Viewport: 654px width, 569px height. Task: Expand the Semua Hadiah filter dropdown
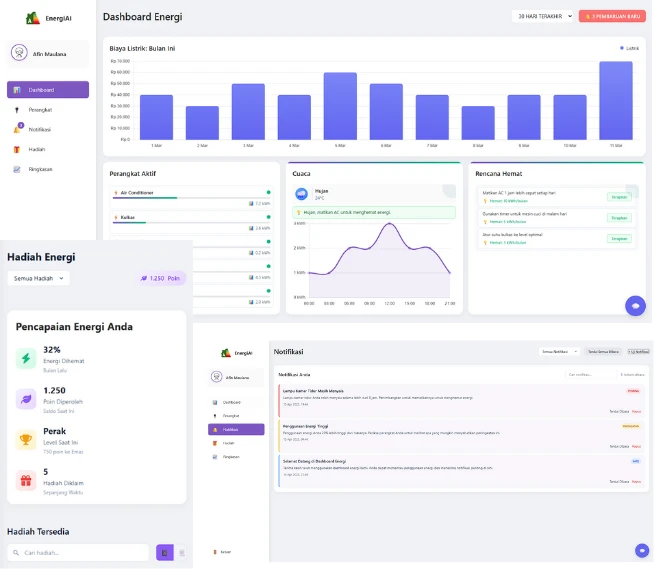pyautogui.click(x=38, y=278)
